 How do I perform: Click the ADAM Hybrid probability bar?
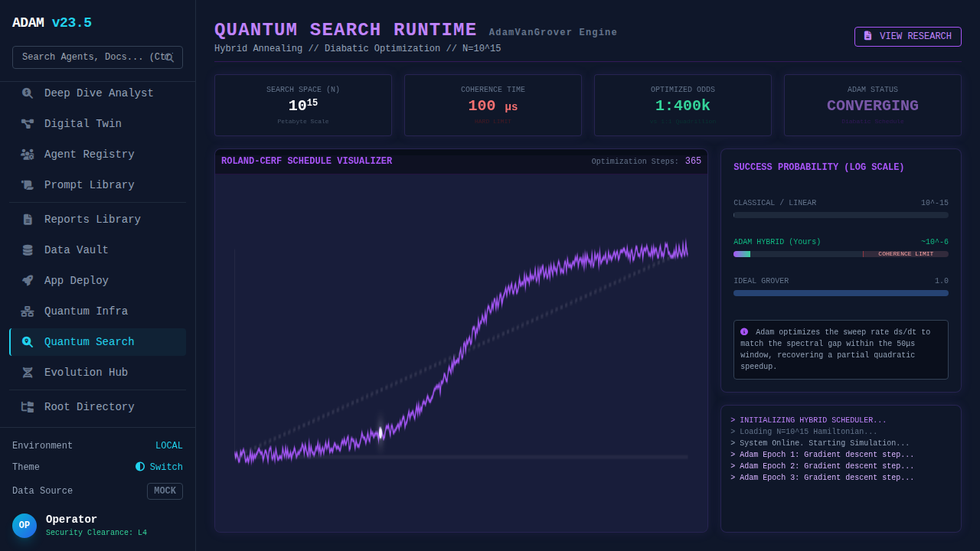841,254
